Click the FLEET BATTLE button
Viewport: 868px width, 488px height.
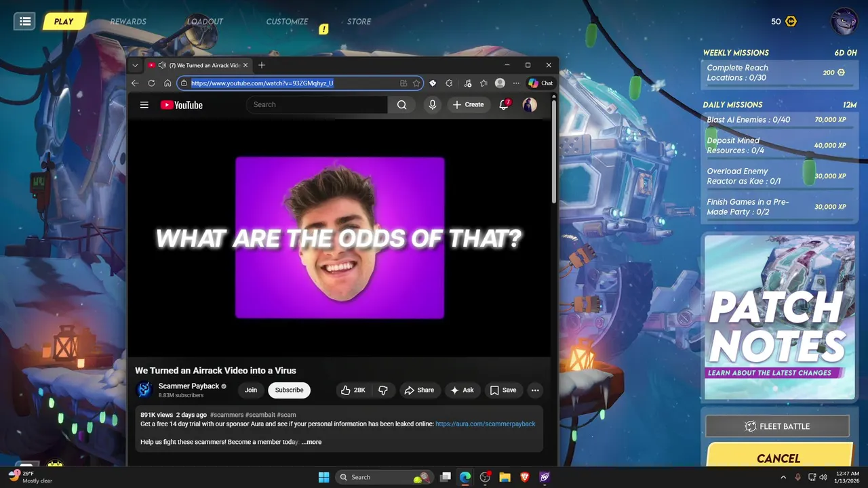777,426
